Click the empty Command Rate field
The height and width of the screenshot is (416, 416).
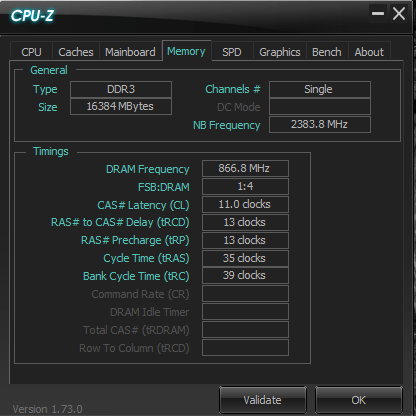[245, 294]
